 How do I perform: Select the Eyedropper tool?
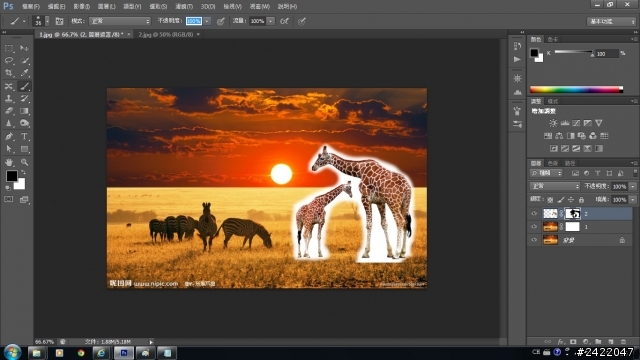24,73
